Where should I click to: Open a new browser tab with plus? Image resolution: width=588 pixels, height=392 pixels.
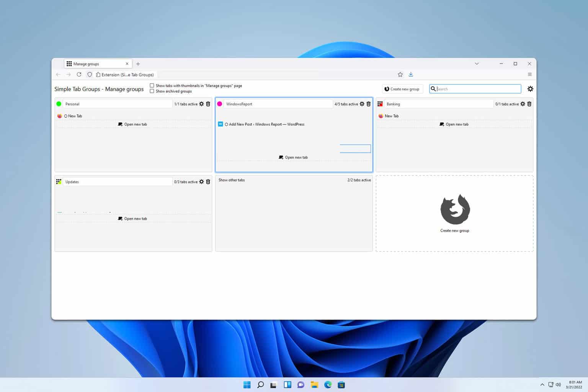tap(138, 64)
